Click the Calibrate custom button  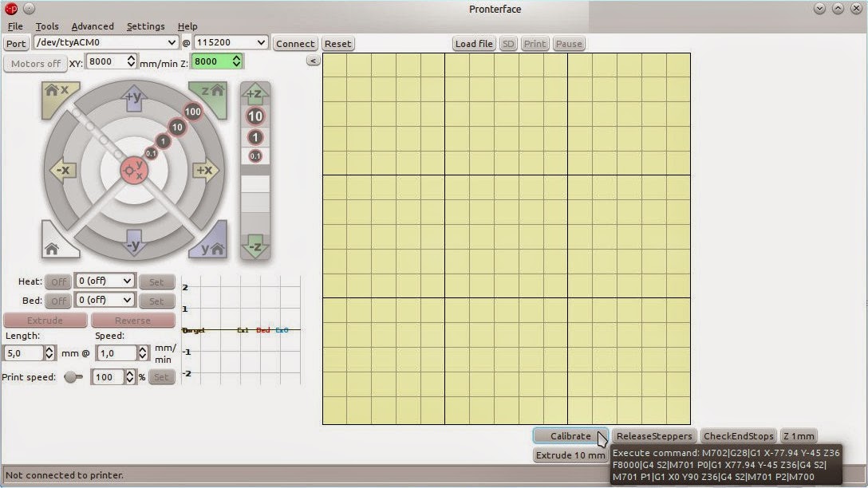[570, 436]
